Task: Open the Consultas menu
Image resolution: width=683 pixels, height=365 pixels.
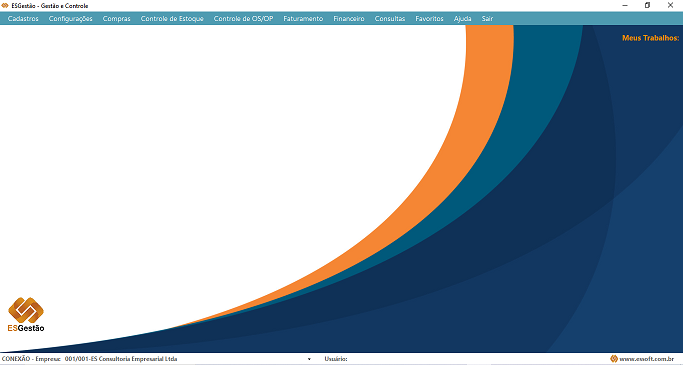Action: tap(390, 19)
